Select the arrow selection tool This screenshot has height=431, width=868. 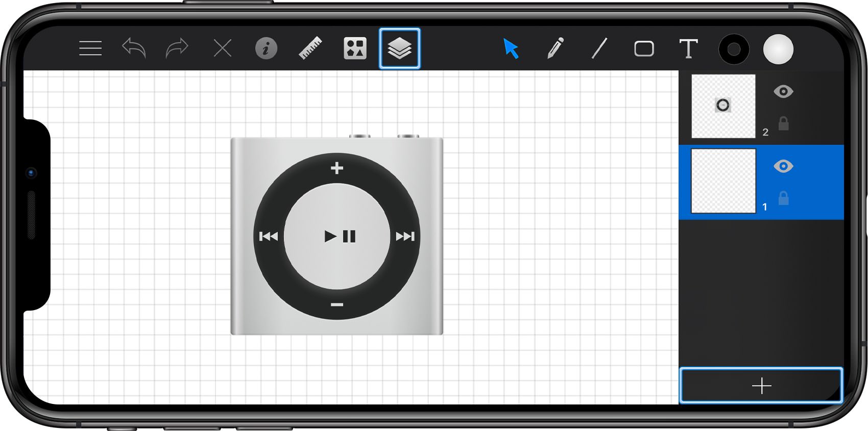pyautogui.click(x=511, y=48)
